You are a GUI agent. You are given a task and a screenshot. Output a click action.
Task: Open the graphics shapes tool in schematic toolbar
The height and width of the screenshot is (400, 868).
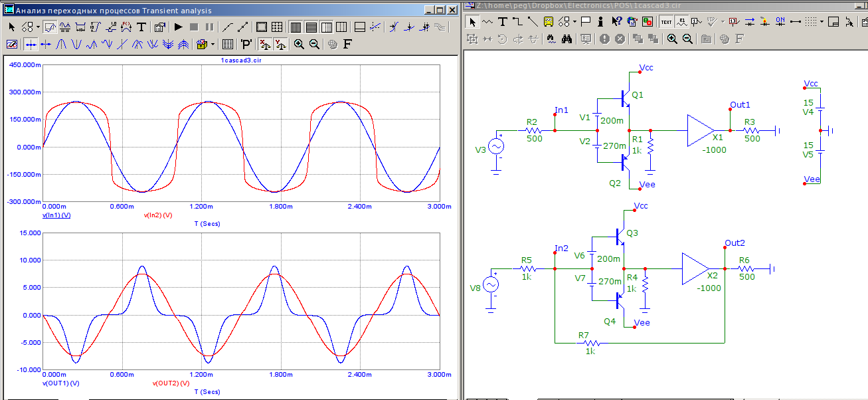tap(564, 22)
